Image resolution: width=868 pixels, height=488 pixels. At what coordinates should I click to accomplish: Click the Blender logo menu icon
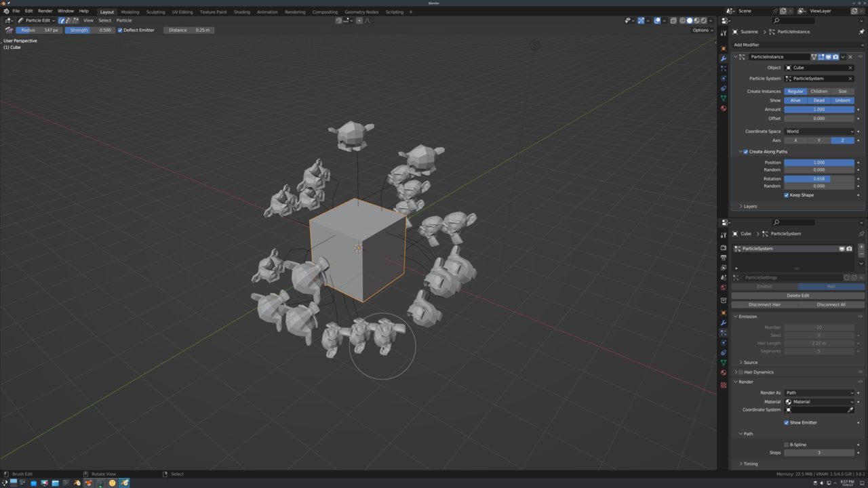pos(6,12)
